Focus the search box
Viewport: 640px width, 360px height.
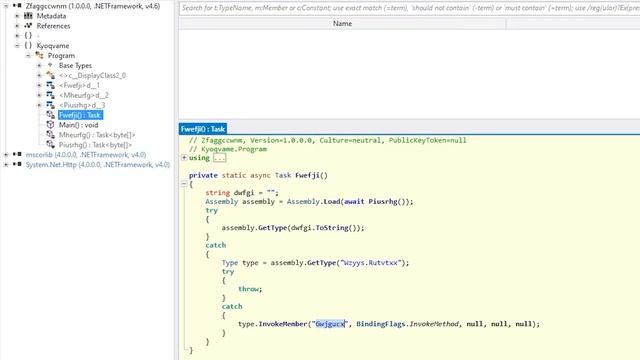409,8
